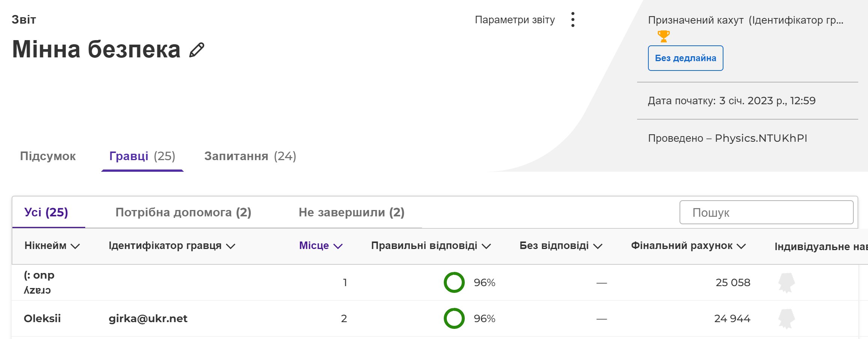This screenshot has height=339, width=868.
Task: Click the badge icon in Oleksii's row
Action: pos(787,319)
